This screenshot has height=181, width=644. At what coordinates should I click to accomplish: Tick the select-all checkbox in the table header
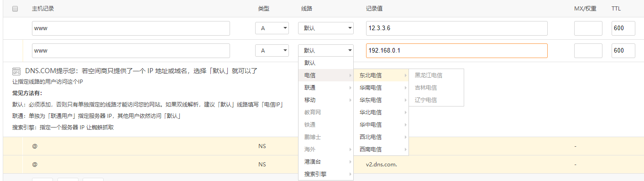point(15,9)
